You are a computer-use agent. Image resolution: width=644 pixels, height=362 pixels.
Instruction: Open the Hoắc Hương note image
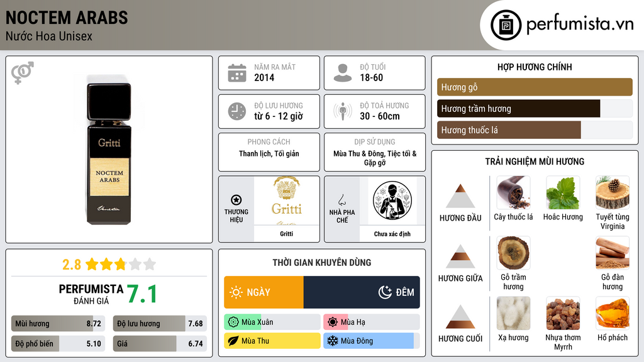pyautogui.click(x=563, y=192)
